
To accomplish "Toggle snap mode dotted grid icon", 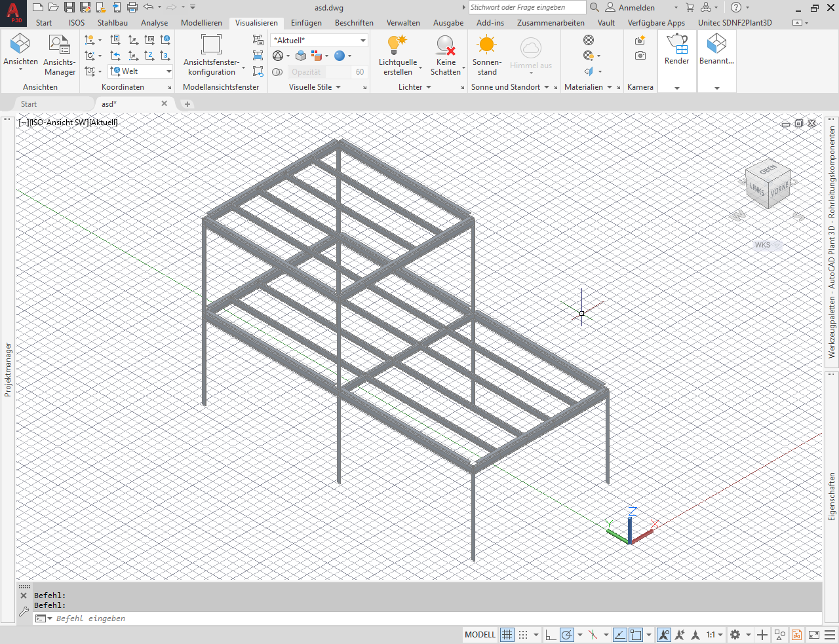I will 523,635.
